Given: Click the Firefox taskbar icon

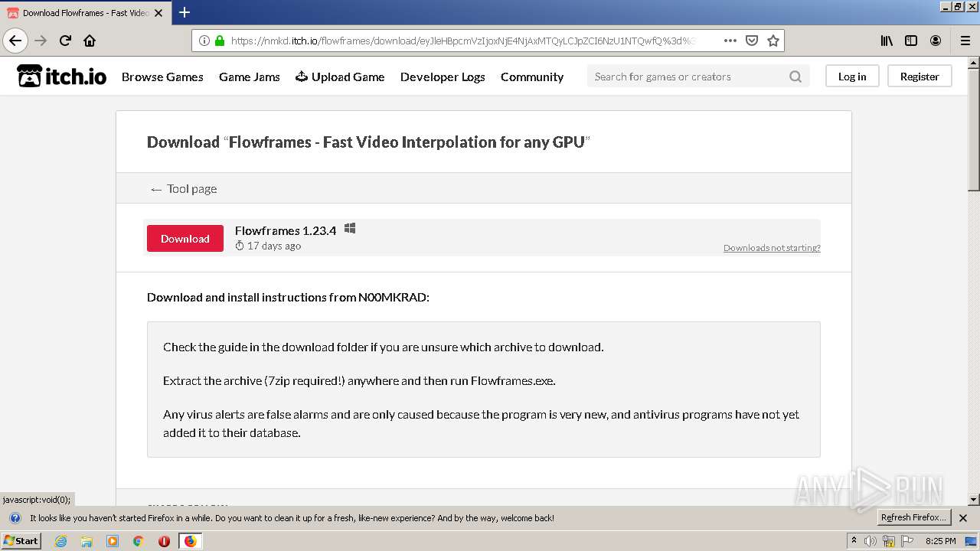Looking at the screenshot, I should [x=190, y=541].
